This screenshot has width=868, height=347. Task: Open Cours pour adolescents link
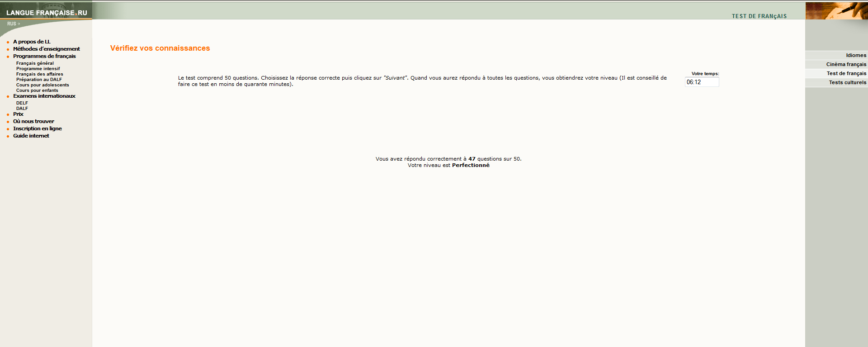point(42,85)
